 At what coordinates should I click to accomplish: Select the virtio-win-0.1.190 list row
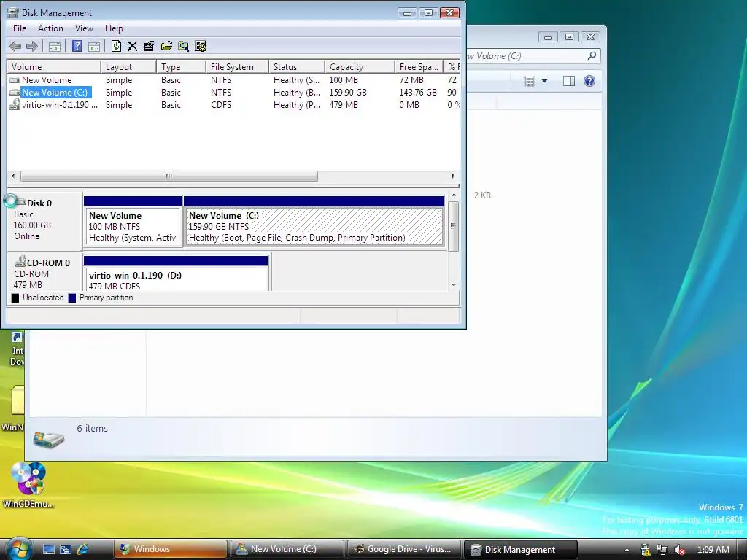pos(233,105)
